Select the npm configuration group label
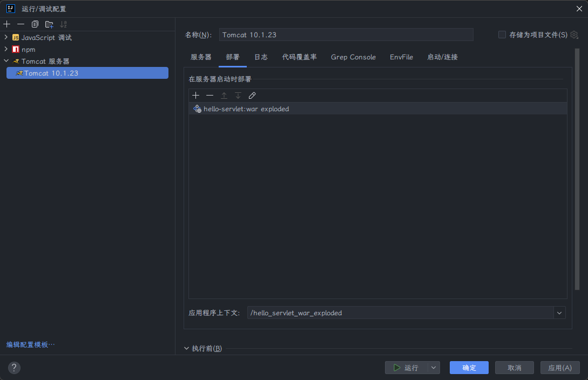This screenshot has height=380, width=588. [29, 50]
